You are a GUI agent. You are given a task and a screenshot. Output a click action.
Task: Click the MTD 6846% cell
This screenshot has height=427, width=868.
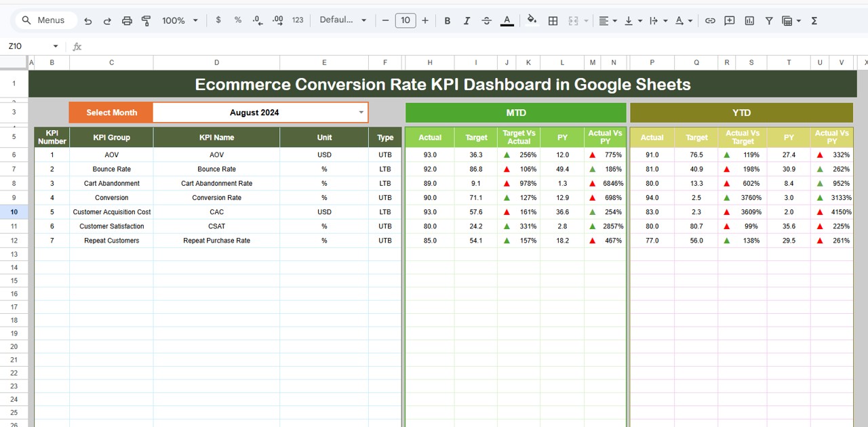613,183
